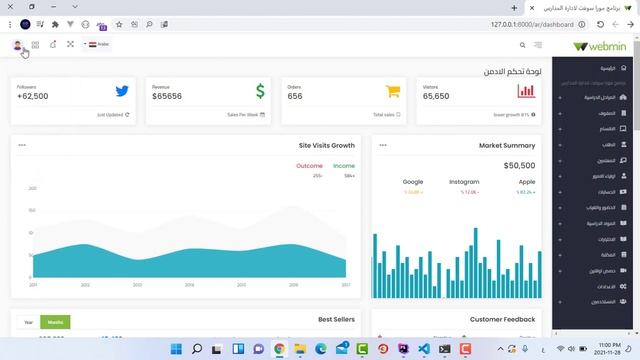Click the header search magnifier icon
This screenshot has width=640, height=360.
click(x=522, y=45)
